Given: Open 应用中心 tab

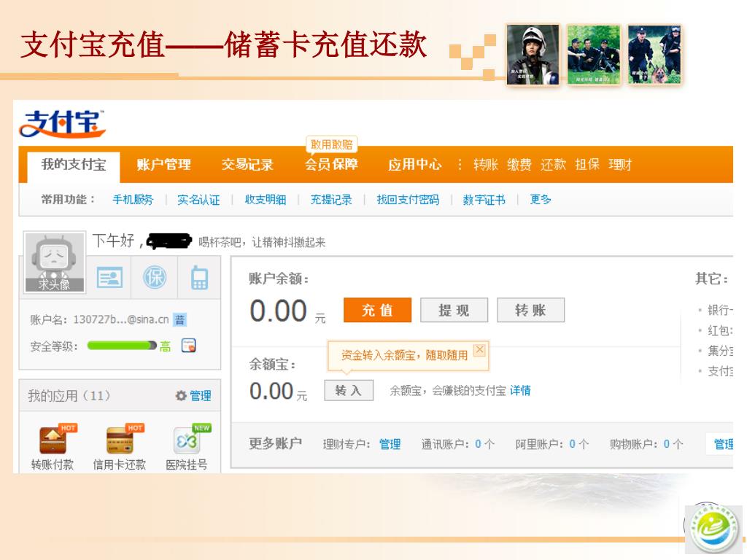Looking at the screenshot, I should tap(414, 165).
